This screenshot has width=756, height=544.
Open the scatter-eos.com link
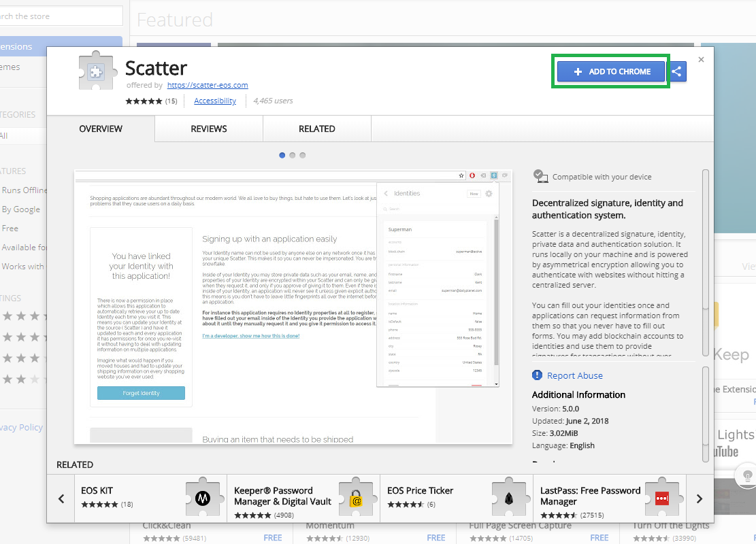(208, 85)
